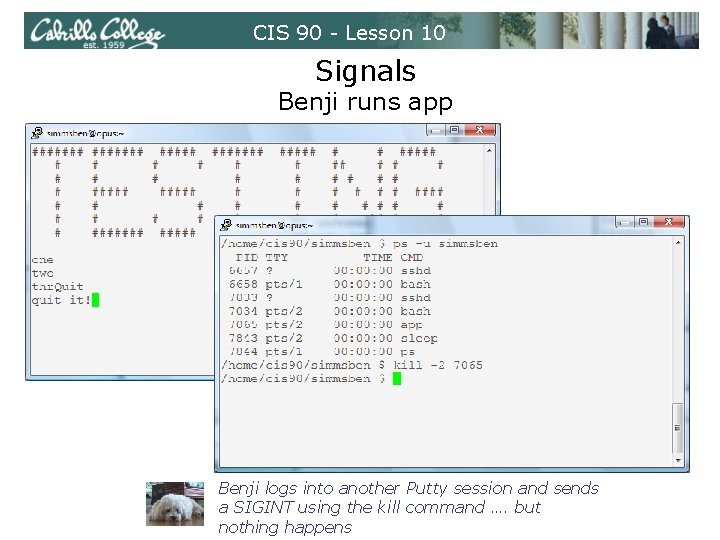Screen dimensions: 720x540
Task: Click the 7065 pts/2 app process row
Action: pyautogui.click(x=326, y=325)
